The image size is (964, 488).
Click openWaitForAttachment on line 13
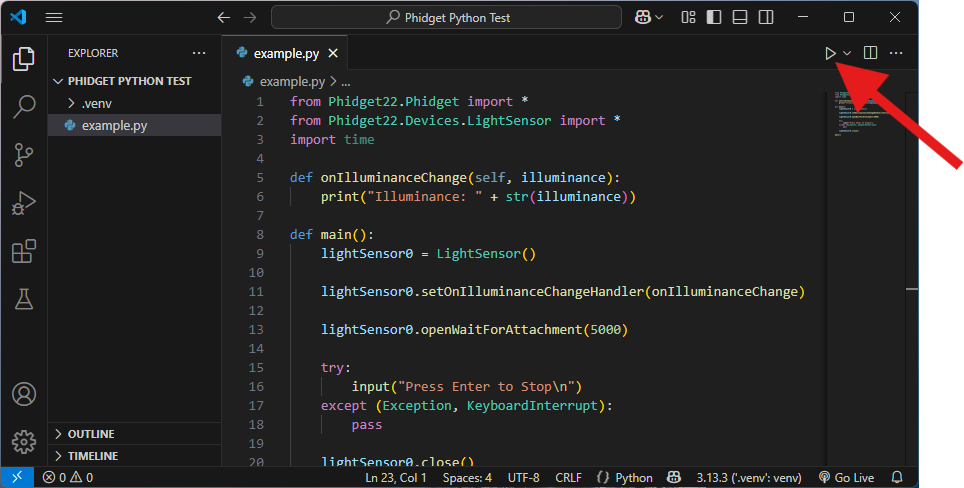tap(501, 329)
